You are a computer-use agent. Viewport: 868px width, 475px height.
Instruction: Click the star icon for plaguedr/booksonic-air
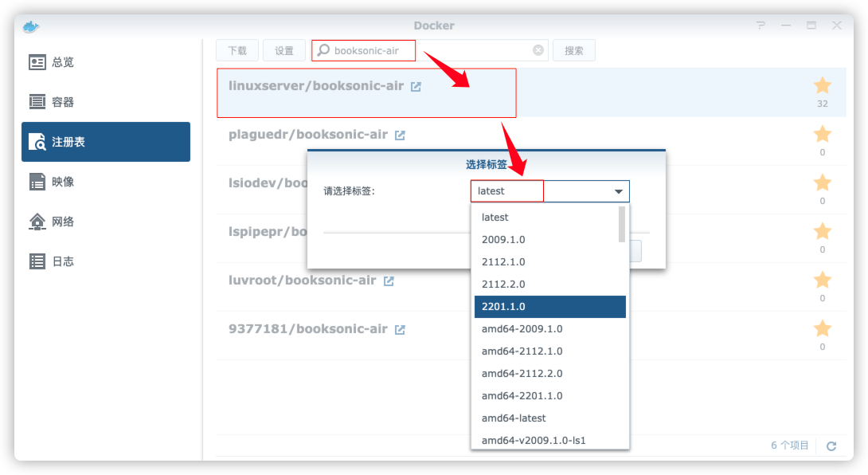click(823, 134)
